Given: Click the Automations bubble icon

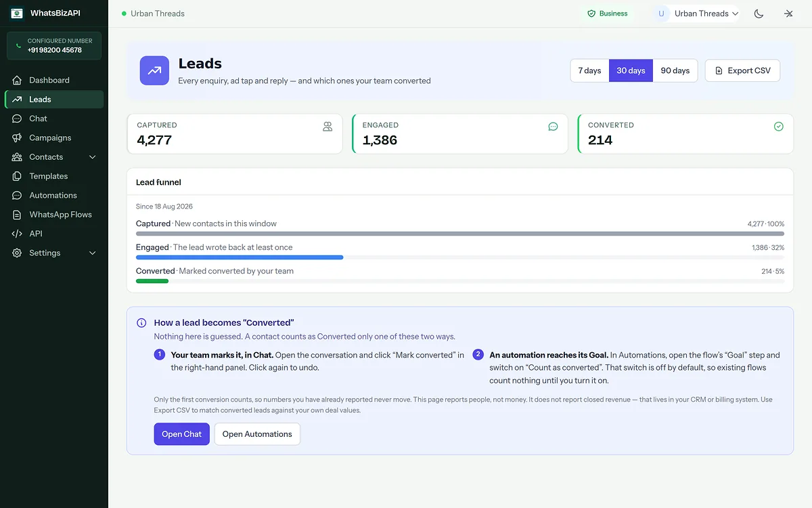Looking at the screenshot, I should tap(17, 195).
